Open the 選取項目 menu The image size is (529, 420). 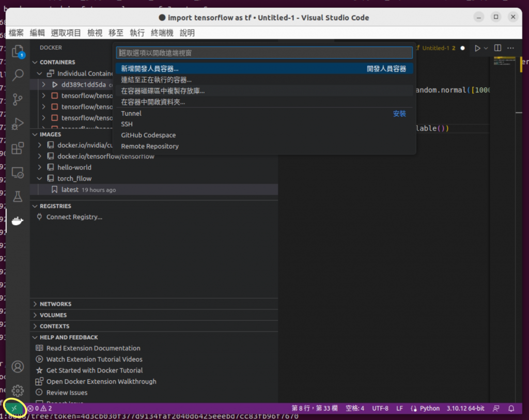click(66, 33)
